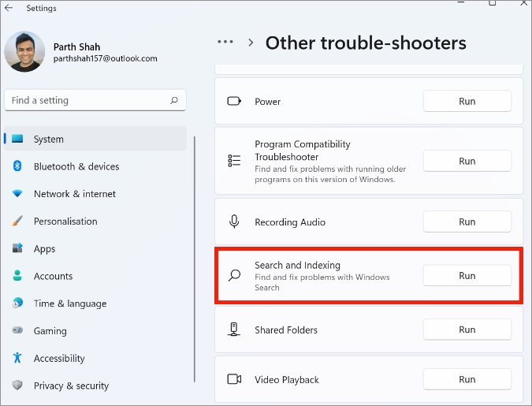Click the Shared Folders icon
Screen dimensions: 532x406
click(234, 330)
